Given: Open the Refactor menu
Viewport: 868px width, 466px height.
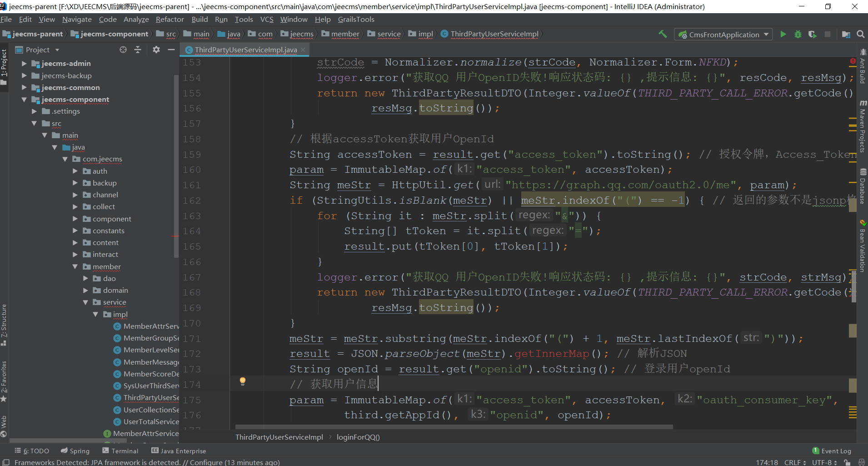Looking at the screenshot, I should coord(170,20).
